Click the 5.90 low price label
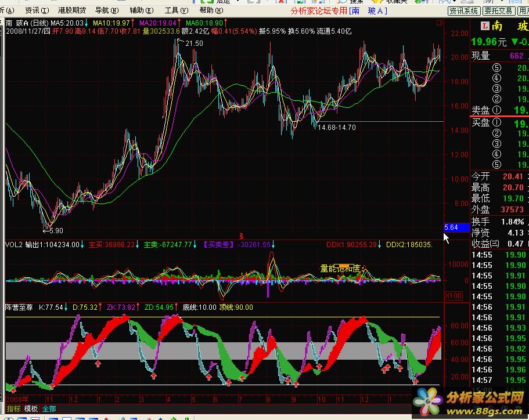This screenshot has width=529, height=420. (56, 231)
